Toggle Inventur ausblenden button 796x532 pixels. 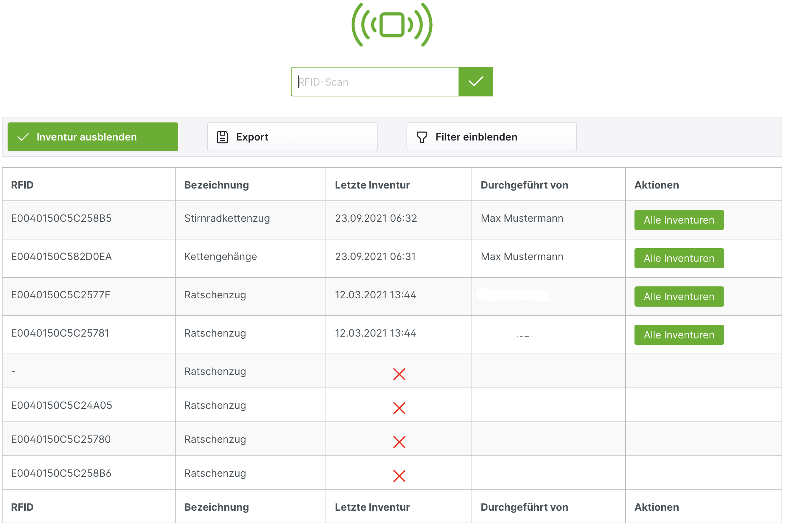click(x=92, y=137)
